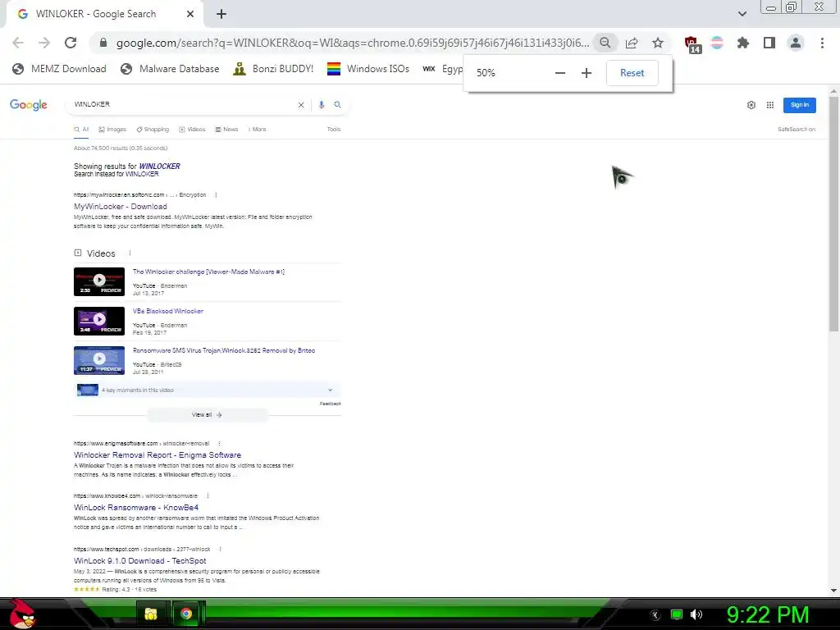Open a new tab
Screen dimensions: 840x630
[221, 14]
